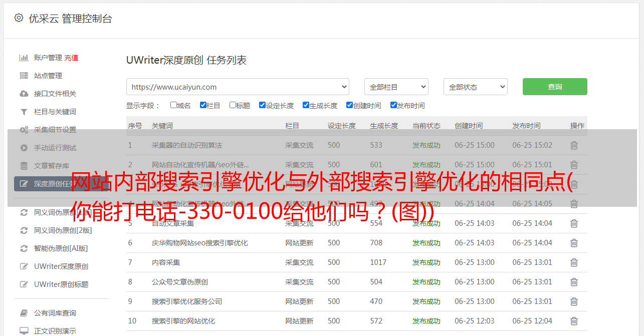Screen dimensions: 644x336
Task: Select 同义词伪原创[2版] in the sidebar
Action: 63,230
